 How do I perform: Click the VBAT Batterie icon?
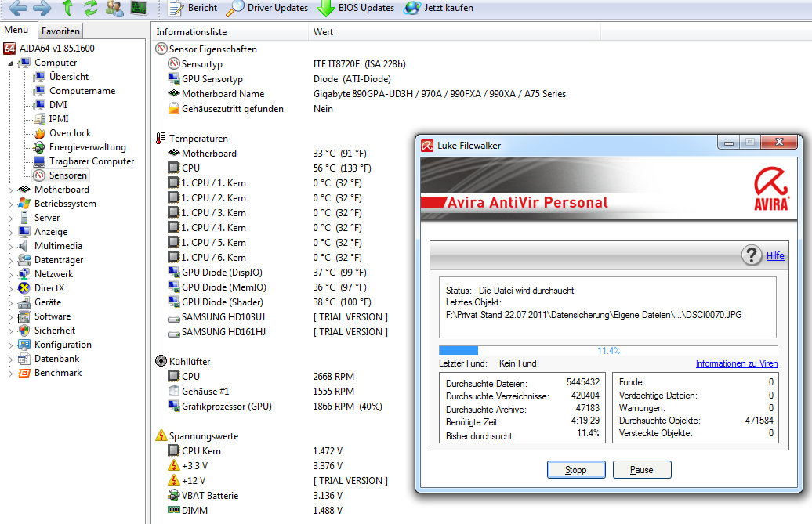pyautogui.click(x=173, y=495)
